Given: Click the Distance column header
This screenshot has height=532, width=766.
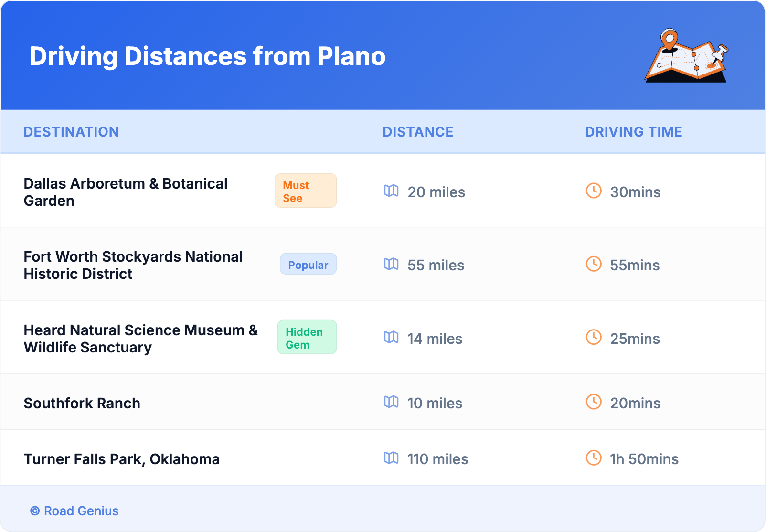Looking at the screenshot, I should coord(418,132).
